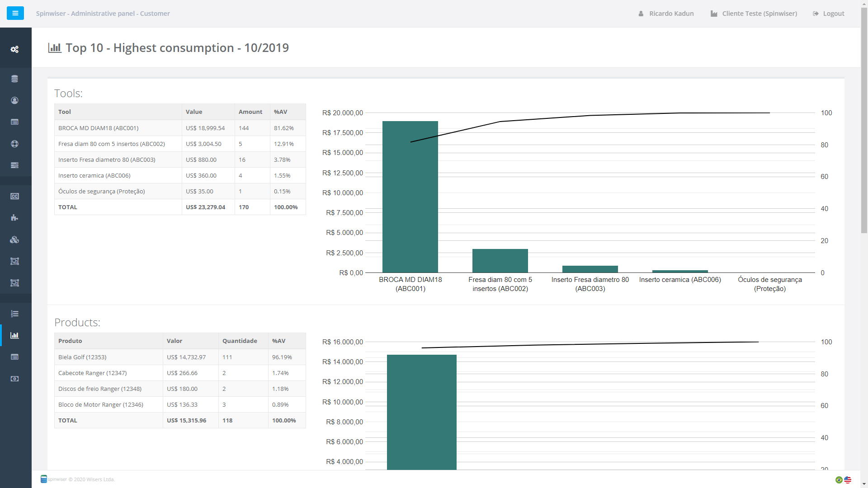The image size is (868, 488).
Task: Click the vertical page scrollbar thumb
Action: pyautogui.click(x=864, y=121)
